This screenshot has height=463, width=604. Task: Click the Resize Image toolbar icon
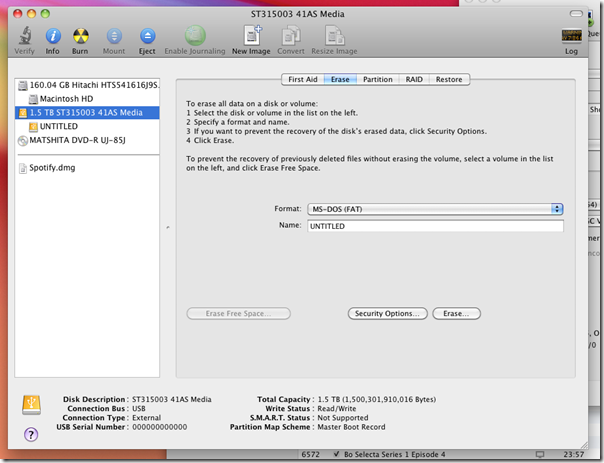point(334,36)
